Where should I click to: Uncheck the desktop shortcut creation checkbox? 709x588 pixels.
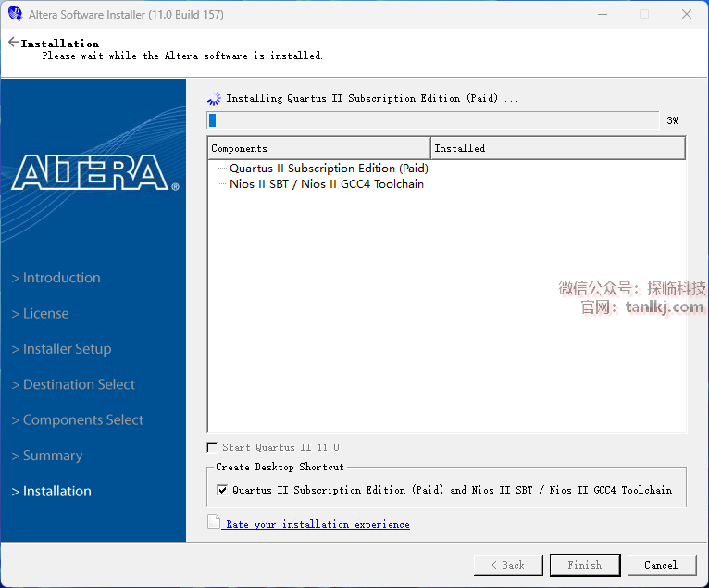221,490
